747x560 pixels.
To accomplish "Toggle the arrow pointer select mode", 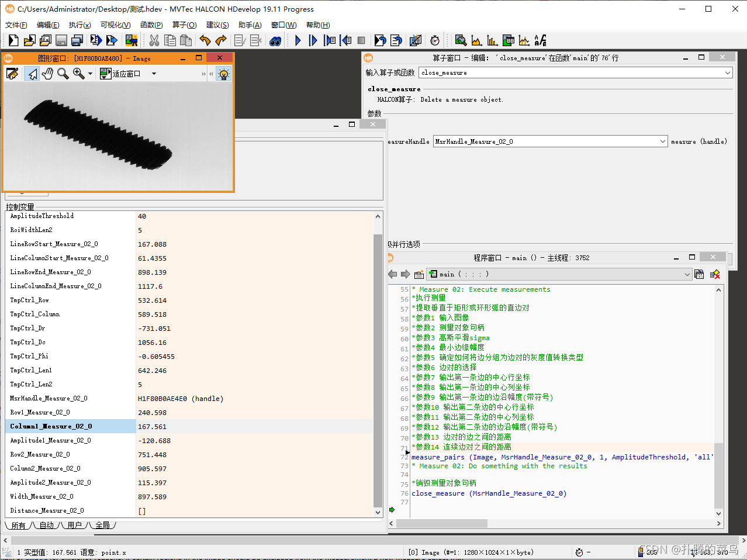I will (x=32, y=74).
